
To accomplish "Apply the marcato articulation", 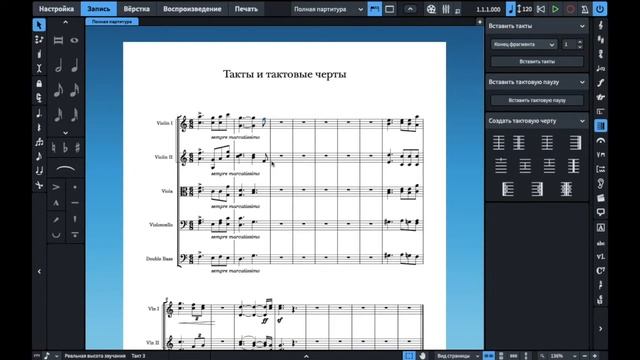I will tap(56, 203).
